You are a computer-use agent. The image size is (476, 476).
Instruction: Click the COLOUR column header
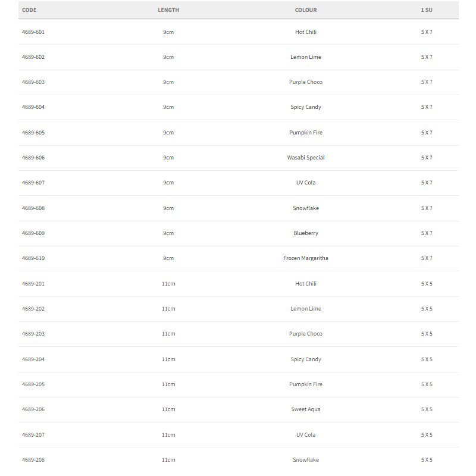pyautogui.click(x=306, y=10)
